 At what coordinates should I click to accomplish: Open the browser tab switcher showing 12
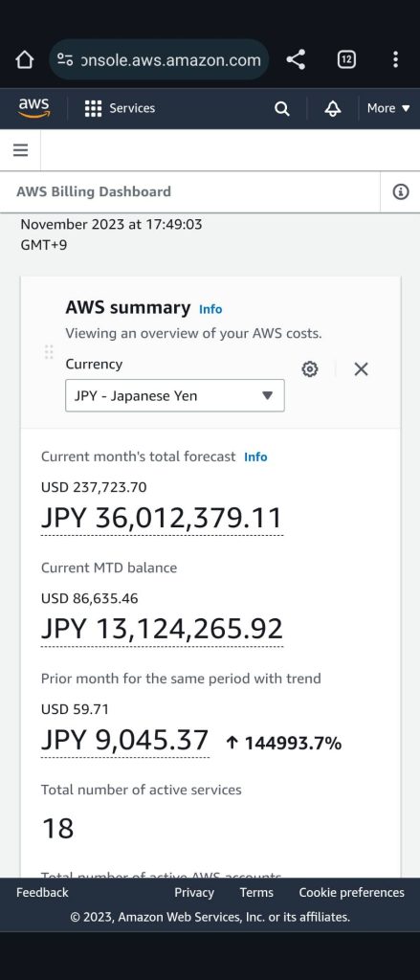click(x=346, y=60)
